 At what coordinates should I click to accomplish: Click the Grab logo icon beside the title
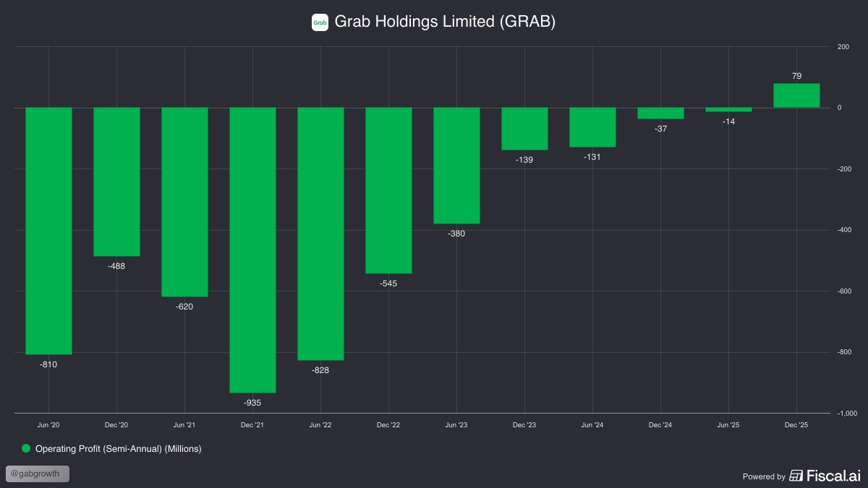pyautogui.click(x=320, y=22)
